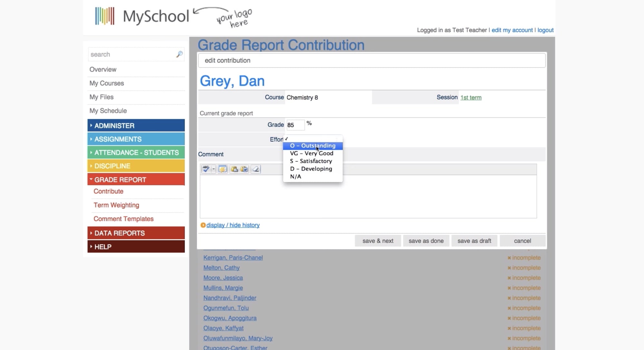Click the save as draft button

coord(474,241)
